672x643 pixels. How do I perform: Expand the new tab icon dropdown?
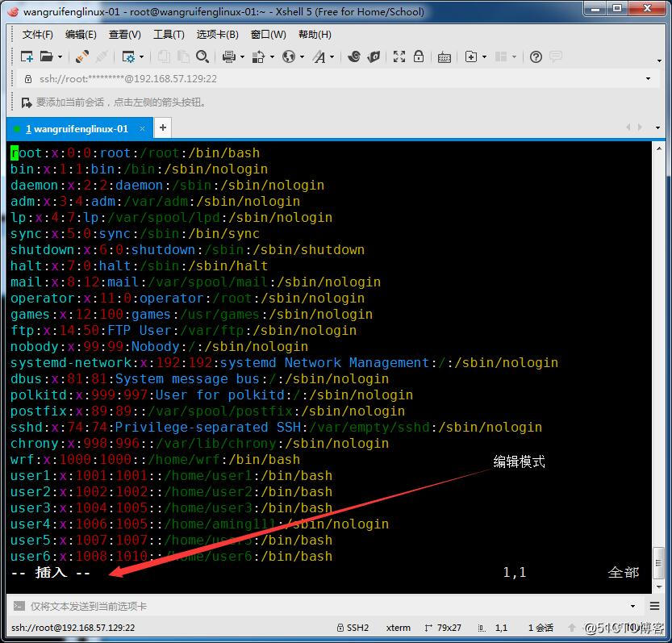[x=484, y=57]
